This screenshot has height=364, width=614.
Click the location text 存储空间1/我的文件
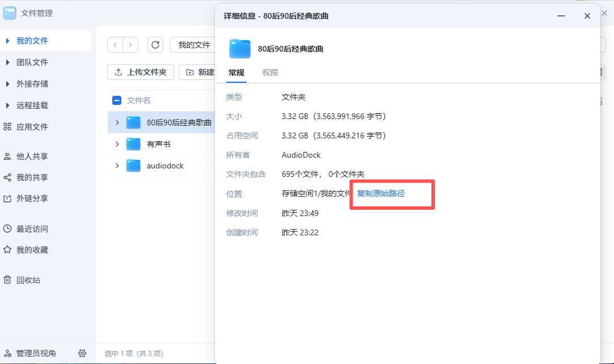click(316, 193)
